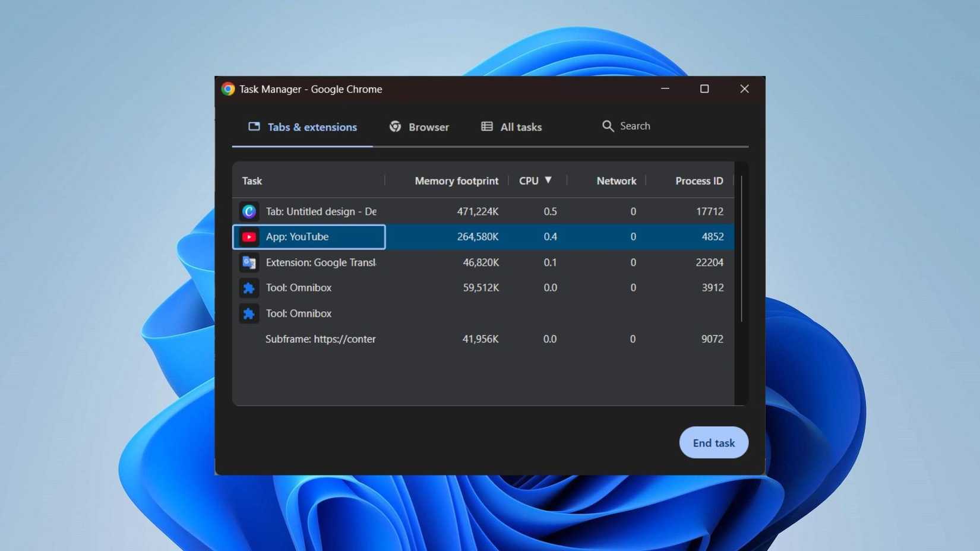Select the Tab: Untitled design row

tap(483, 211)
